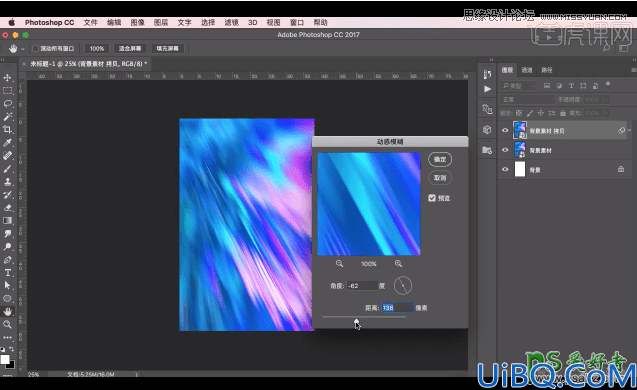Select the Brush tool
The image size is (637, 390).
7,169
